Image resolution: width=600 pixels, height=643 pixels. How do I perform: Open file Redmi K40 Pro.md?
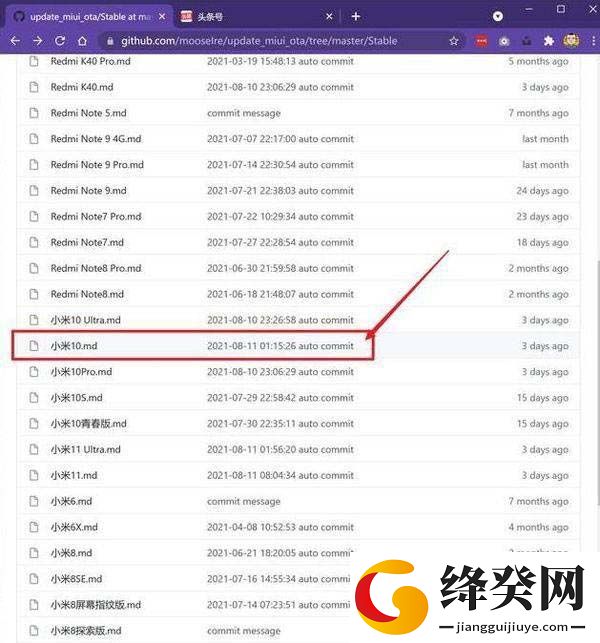(91, 62)
